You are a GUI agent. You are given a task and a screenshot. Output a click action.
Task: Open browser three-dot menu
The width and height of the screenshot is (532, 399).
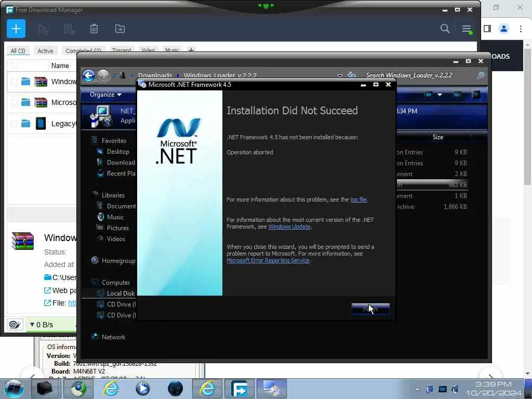(521, 29)
